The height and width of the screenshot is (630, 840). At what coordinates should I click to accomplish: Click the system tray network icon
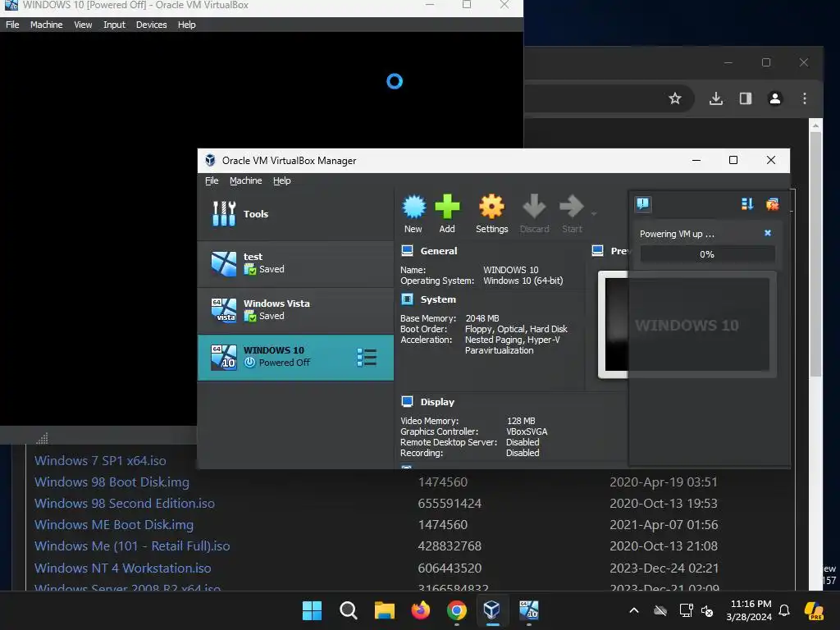click(x=686, y=610)
